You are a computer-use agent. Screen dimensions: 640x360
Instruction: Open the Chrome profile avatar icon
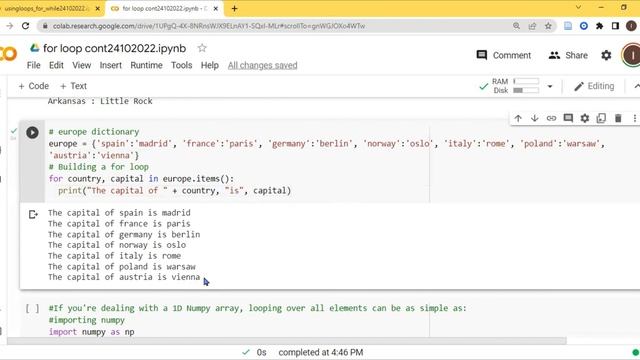[x=631, y=26]
